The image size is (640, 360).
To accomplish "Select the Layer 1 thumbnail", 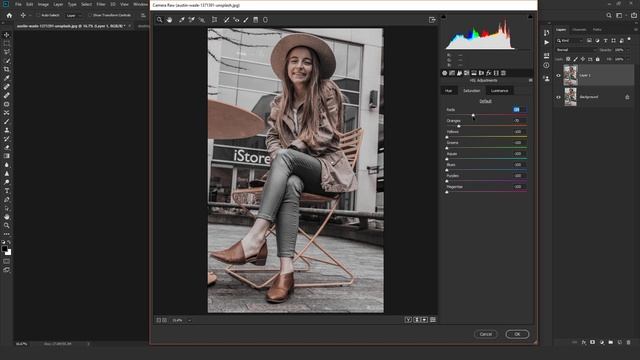I will [x=570, y=75].
